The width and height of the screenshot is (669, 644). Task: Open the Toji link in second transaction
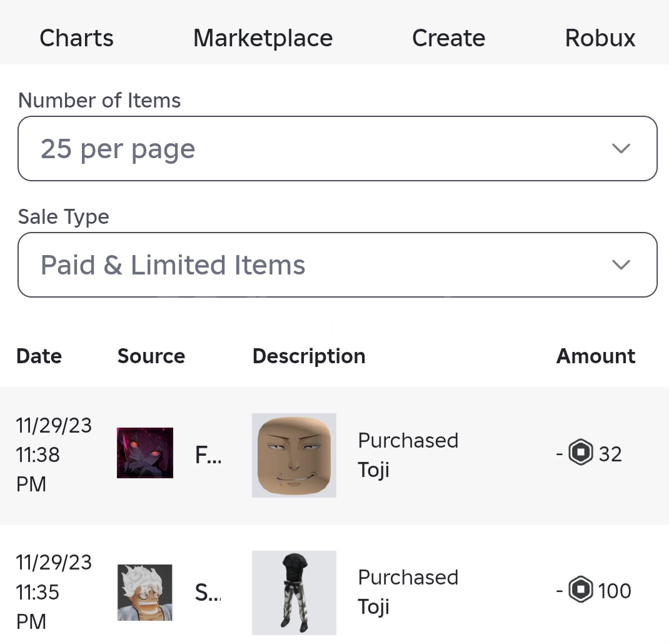click(x=374, y=606)
